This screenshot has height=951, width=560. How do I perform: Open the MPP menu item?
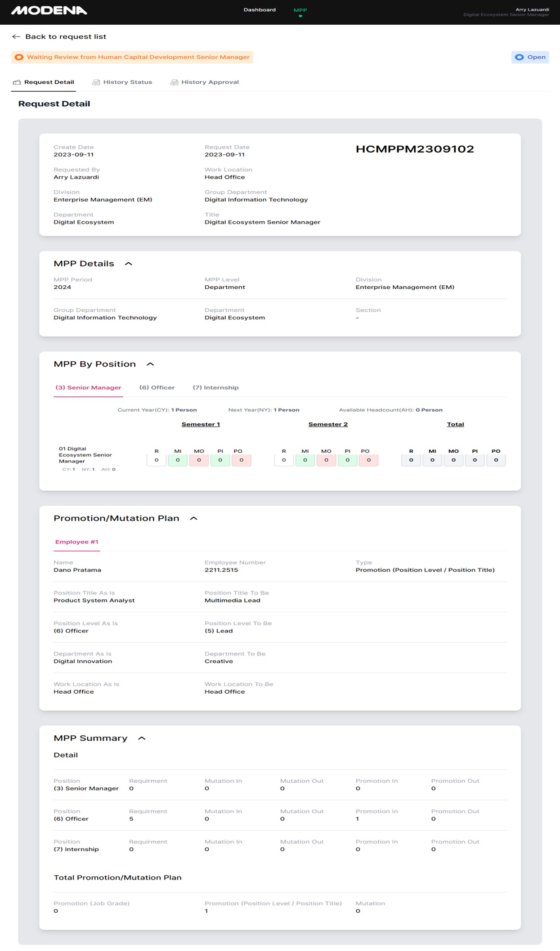click(300, 10)
